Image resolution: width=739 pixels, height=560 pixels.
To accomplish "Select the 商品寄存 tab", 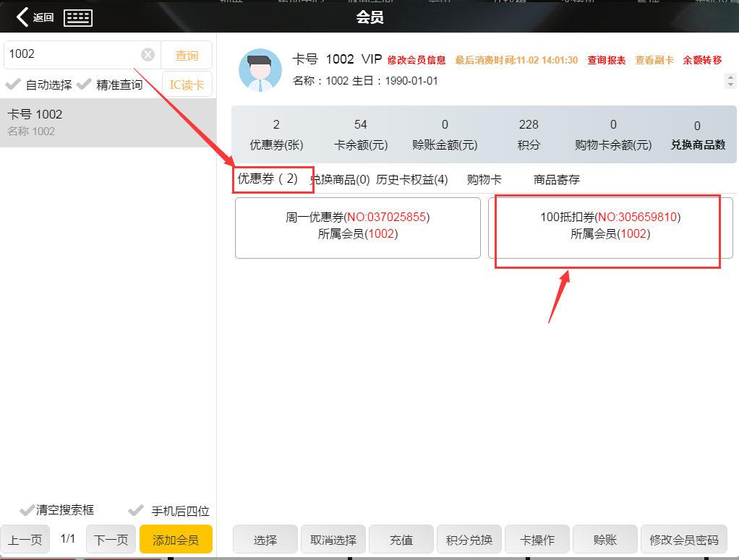I will (x=556, y=180).
